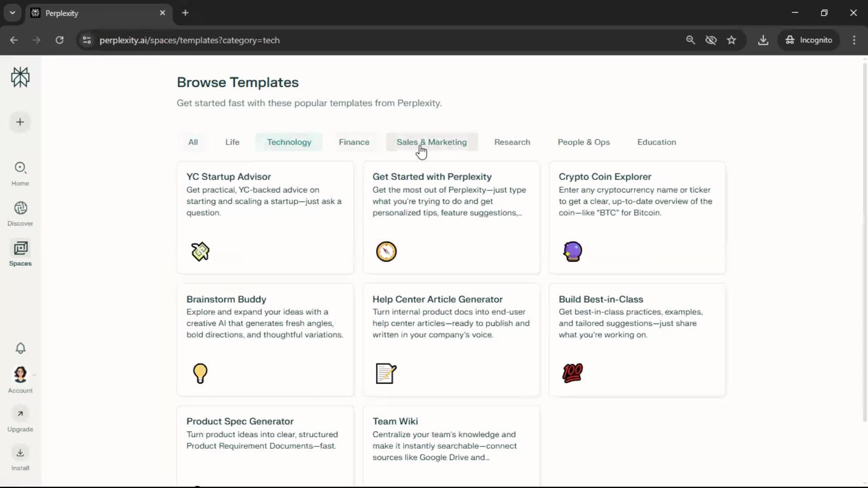Select the Finance category tab
Viewport: 868px width, 488px height.
tap(354, 142)
